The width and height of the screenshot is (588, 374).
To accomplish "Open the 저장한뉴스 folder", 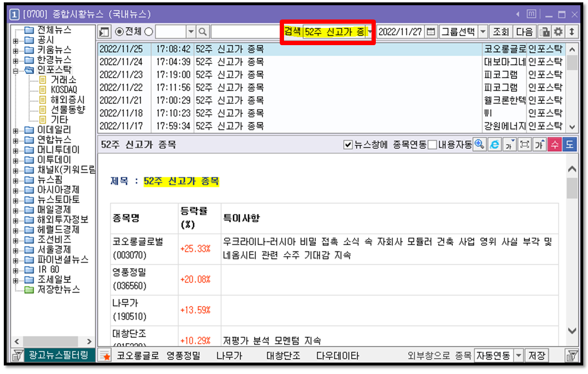I will [x=59, y=289].
